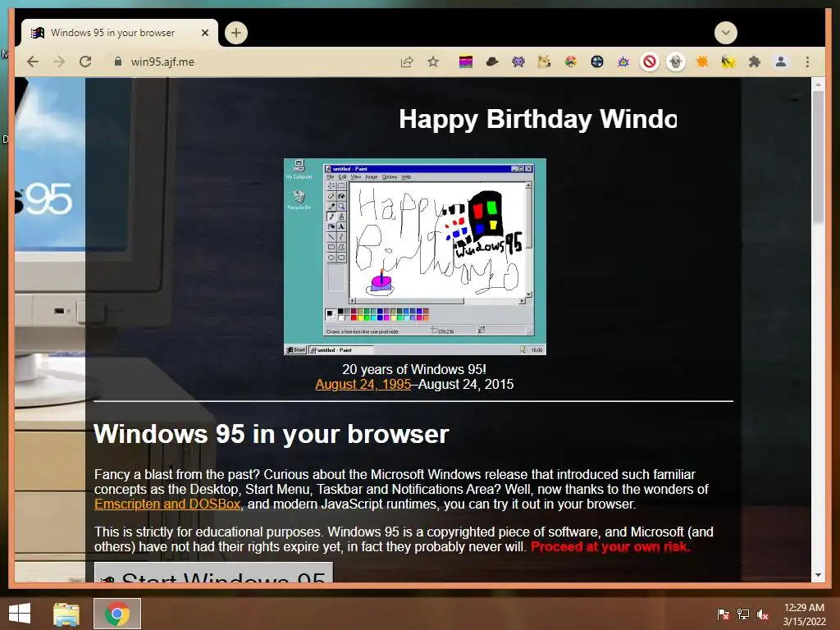Open the purple alien extension
Viewport: 840px width, 630px height.
(518, 62)
